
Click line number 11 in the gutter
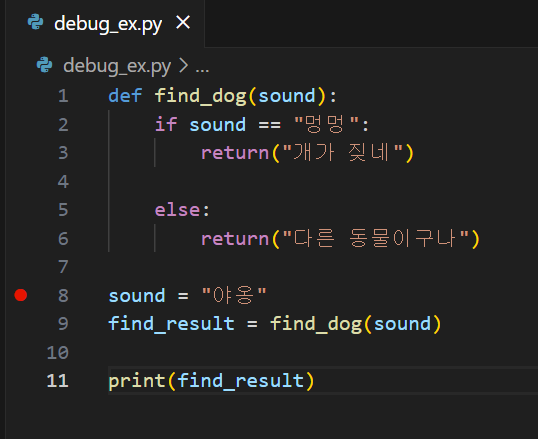tap(58, 381)
